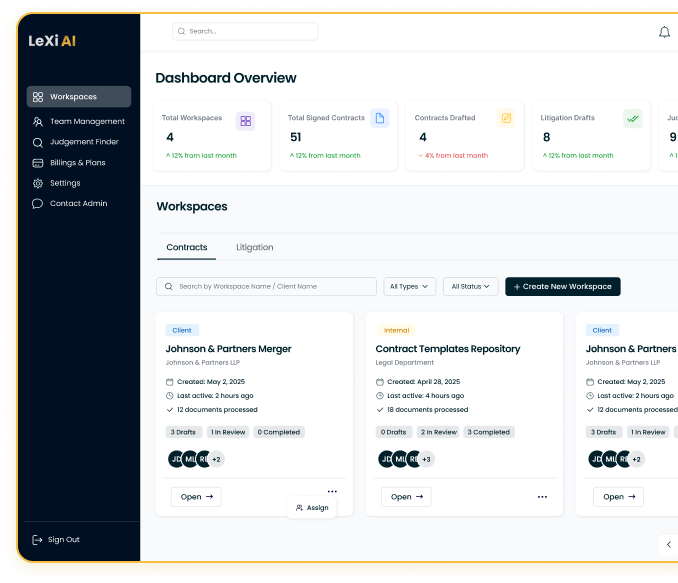Click Contact Admin in the sidebar
Viewport: 678px width, 583px height.
(x=77, y=203)
